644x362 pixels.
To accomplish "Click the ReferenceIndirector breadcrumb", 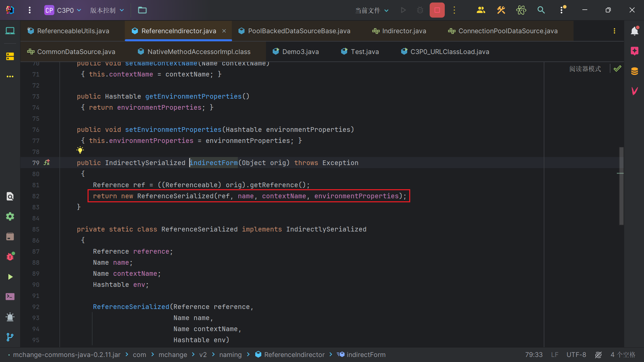I will tap(290, 355).
